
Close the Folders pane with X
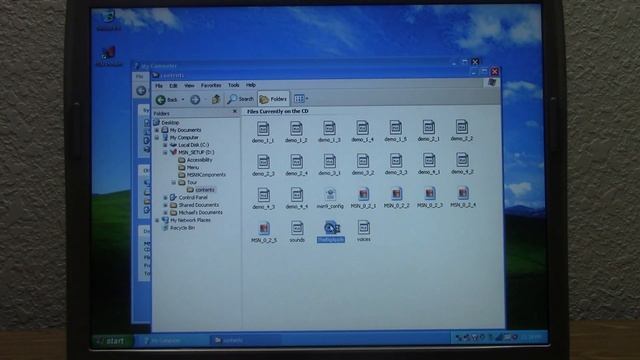(x=235, y=111)
